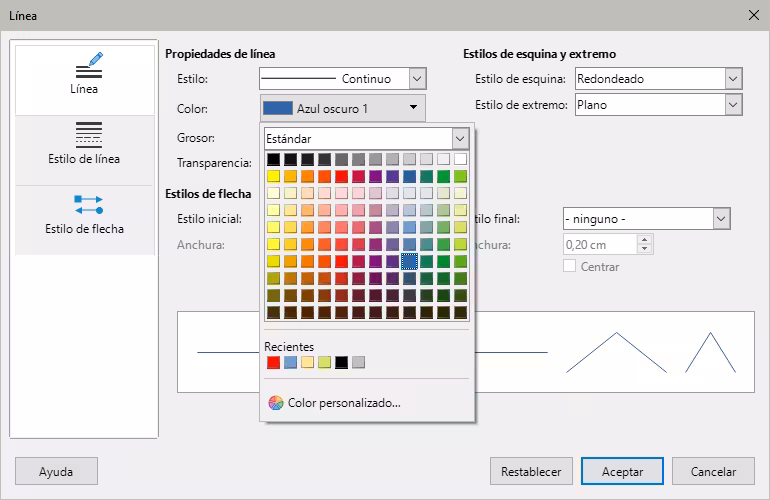Open Color personalizado picker

[x=335, y=403]
